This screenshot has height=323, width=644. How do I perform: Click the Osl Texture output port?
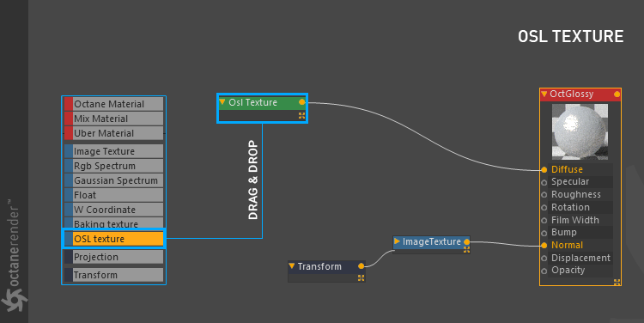(x=302, y=102)
